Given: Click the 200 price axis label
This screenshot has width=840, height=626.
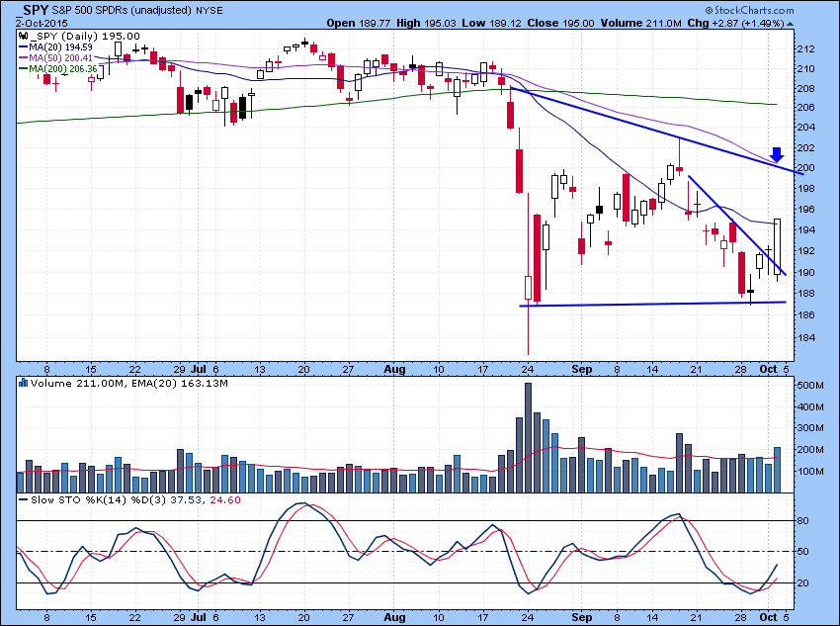Looking at the screenshot, I should (806, 168).
